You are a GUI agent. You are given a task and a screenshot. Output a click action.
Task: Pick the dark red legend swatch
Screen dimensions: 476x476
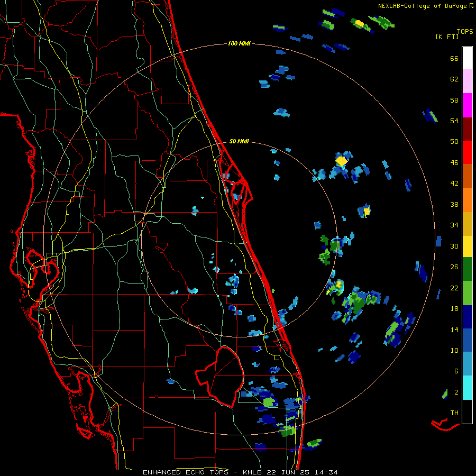click(467, 129)
